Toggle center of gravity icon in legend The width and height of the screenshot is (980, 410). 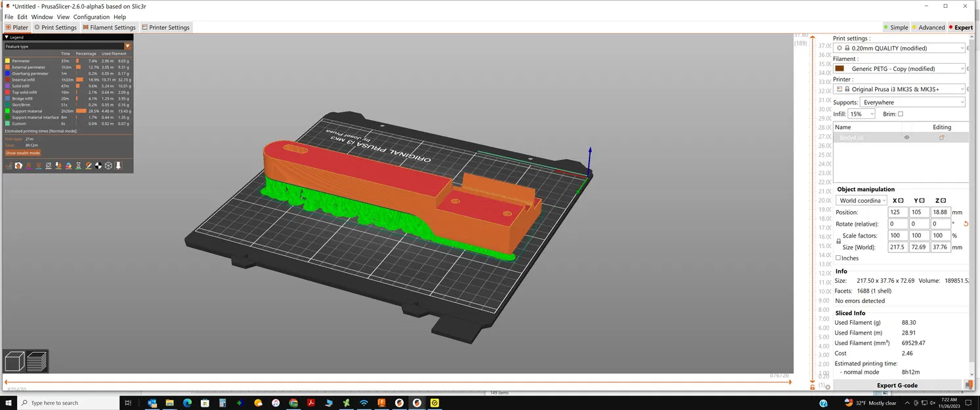pos(98,166)
